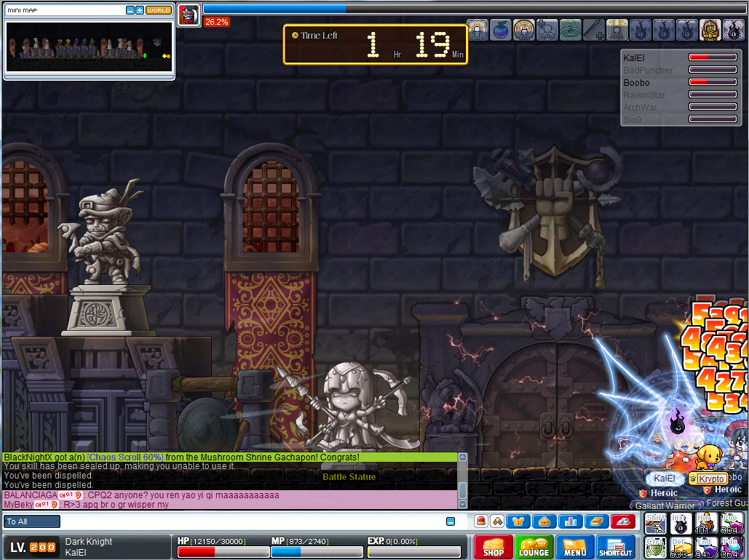Click the boss HP progress bar
The image size is (749, 560).
click(x=474, y=9)
